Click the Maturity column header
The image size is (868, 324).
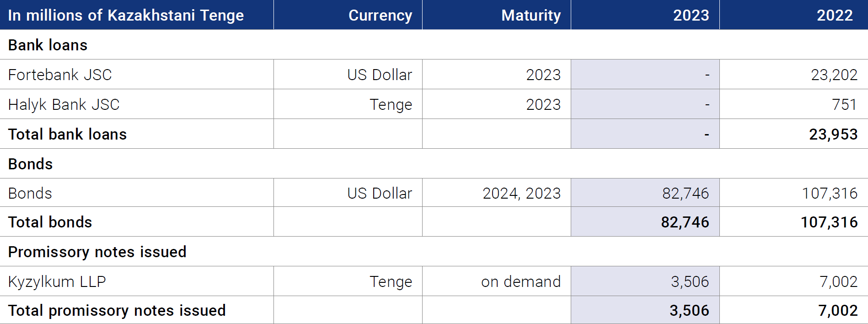tap(531, 16)
